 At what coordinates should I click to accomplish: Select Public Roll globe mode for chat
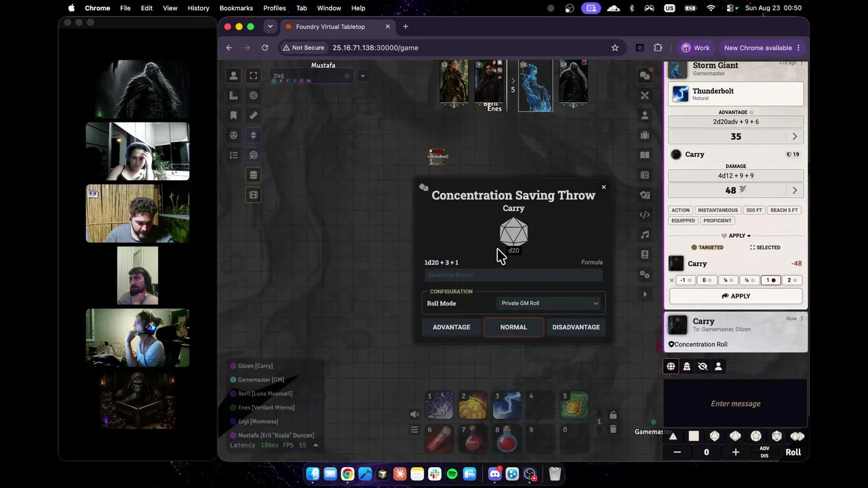click(x=671, y=367)
